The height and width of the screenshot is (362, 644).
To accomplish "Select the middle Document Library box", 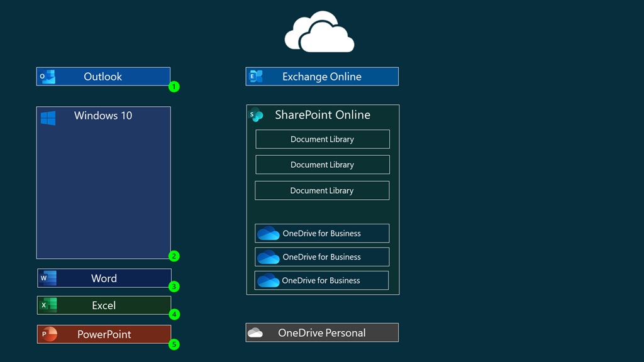I will click(x=322, y=165).
